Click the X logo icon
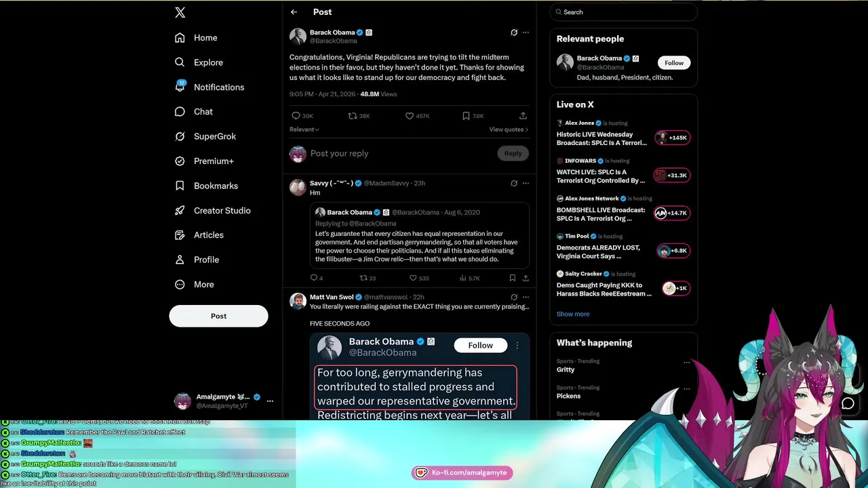 180,12
